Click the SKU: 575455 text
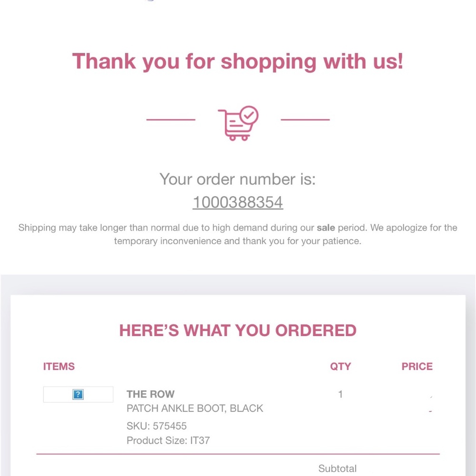 (x=157, y=426)
